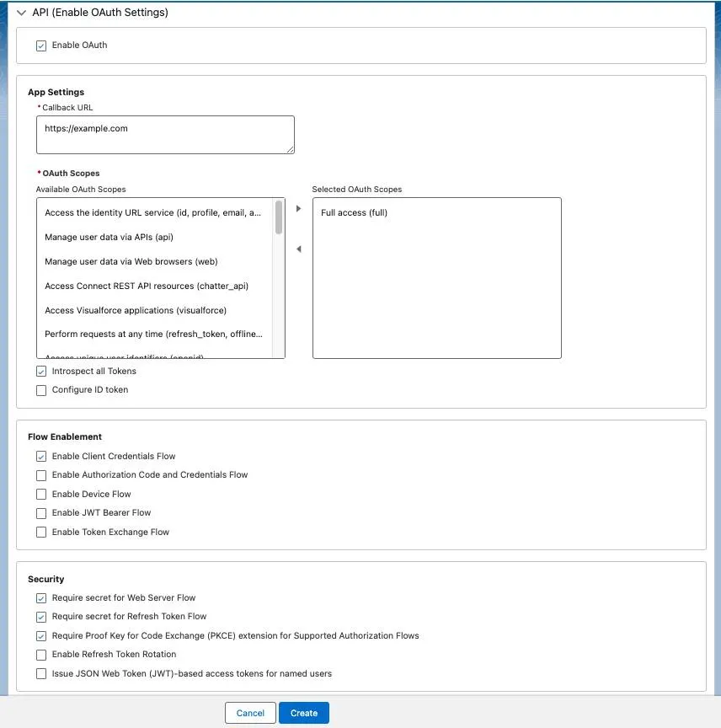Toggle Require secret for Web Server Flow
721x728 pixels.
pyautogui.click(x=41, y=598)
